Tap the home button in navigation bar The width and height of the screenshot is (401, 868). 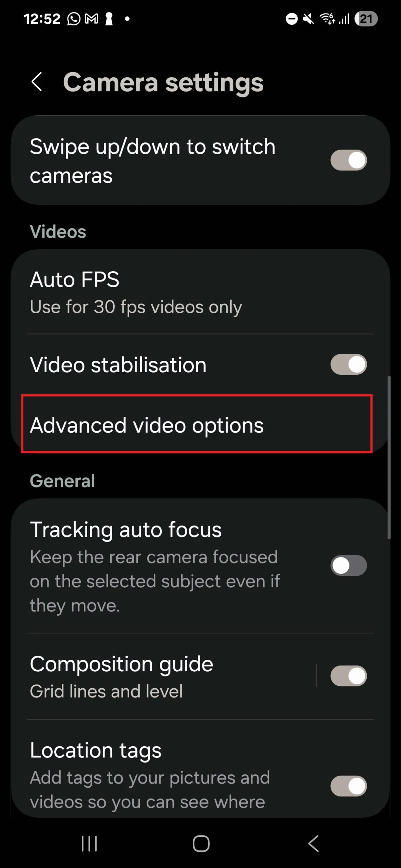pyautogui.click(x=201, y=844)
